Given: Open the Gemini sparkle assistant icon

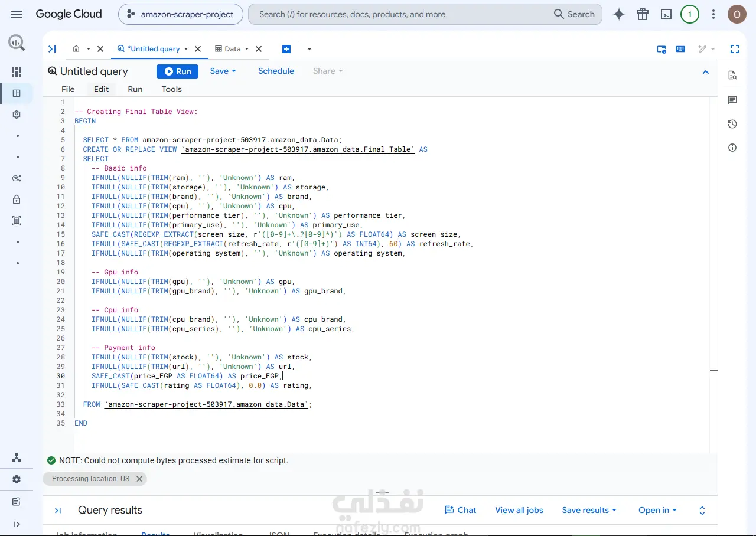Looking at the screenshot, I should click(619, 14).
